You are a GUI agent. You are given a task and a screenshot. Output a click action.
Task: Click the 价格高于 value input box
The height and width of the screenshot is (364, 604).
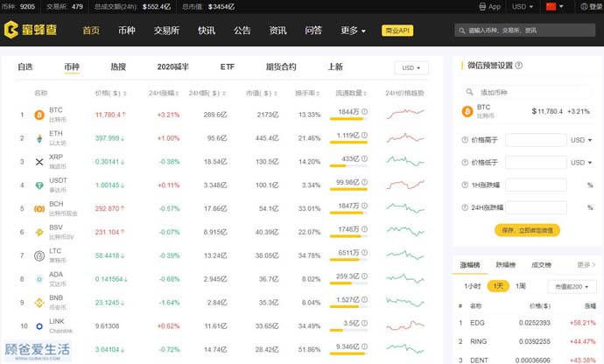pos(536,140)
